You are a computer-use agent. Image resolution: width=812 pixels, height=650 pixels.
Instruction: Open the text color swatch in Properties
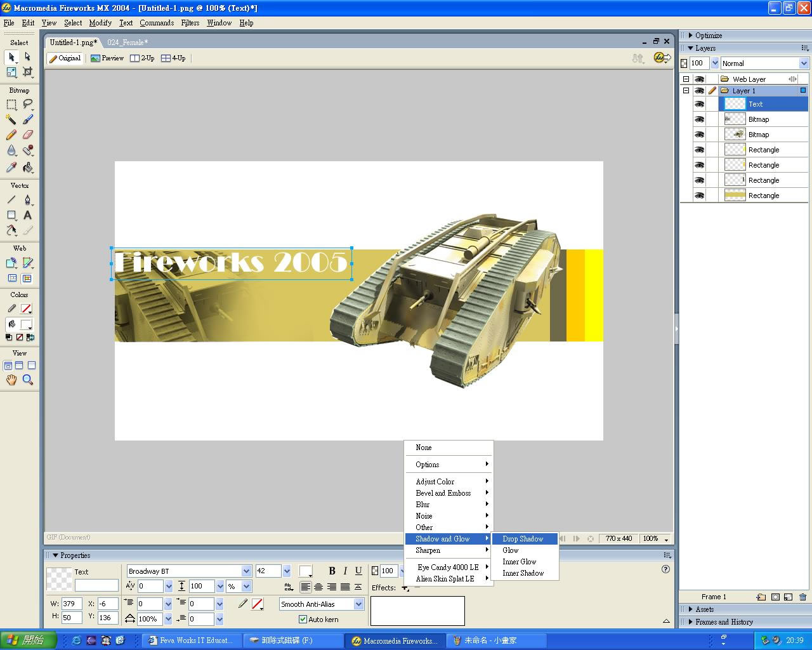306,571
